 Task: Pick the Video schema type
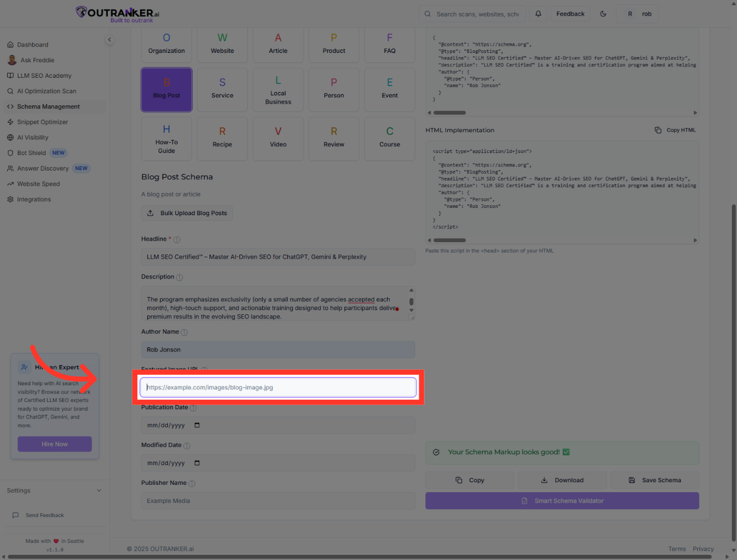278,139
